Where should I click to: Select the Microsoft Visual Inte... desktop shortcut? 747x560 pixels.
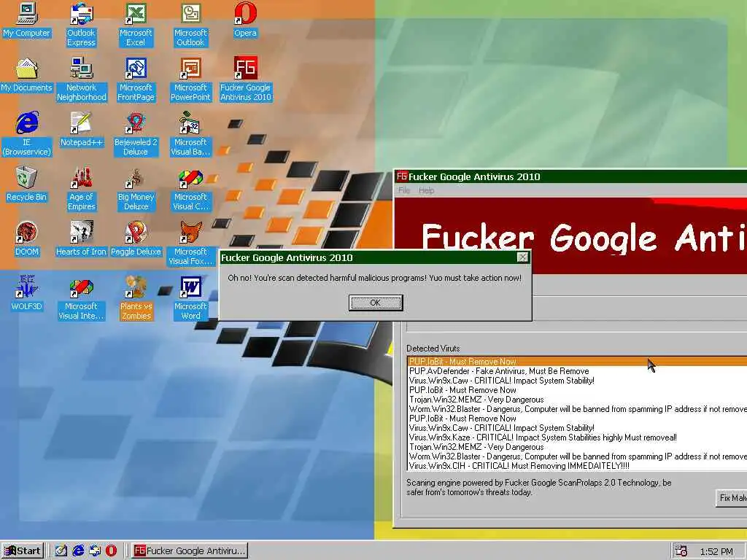[82, 297]
